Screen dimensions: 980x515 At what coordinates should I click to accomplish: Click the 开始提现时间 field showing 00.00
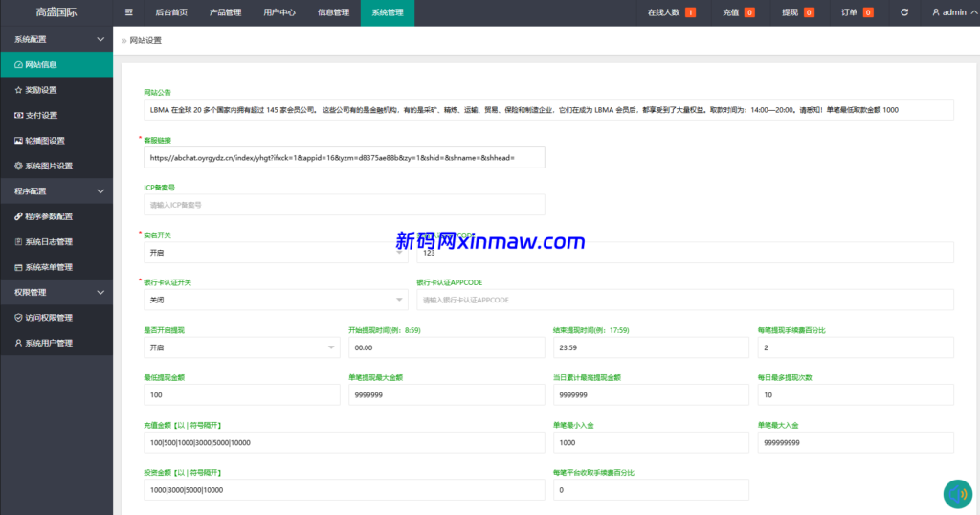point(447,347)
